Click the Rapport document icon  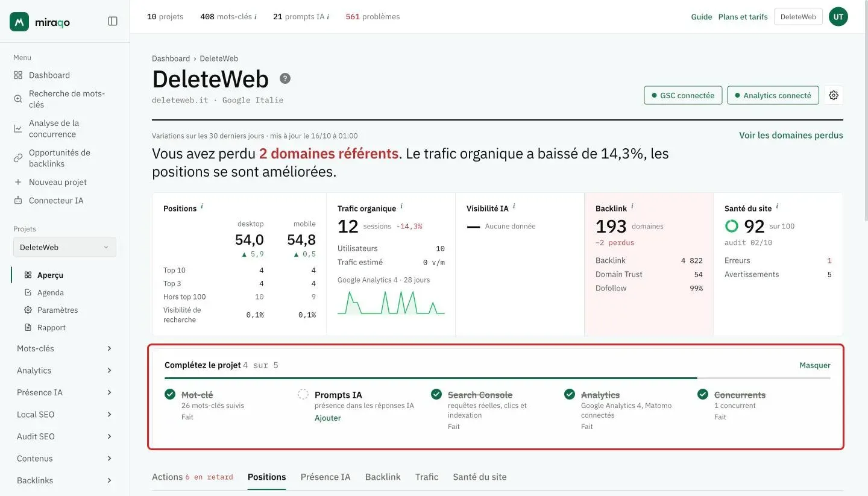(28, 327)
